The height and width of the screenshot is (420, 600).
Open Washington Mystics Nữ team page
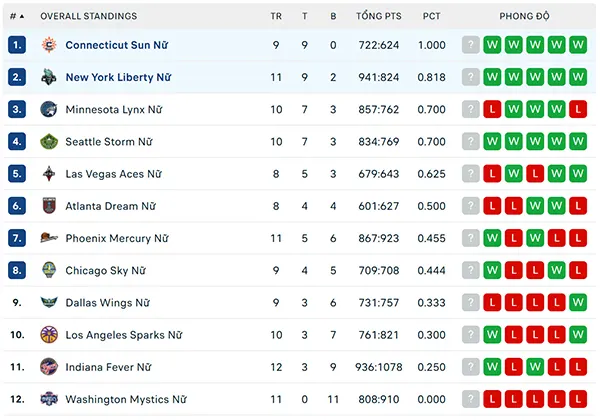(x=126, y=399)
